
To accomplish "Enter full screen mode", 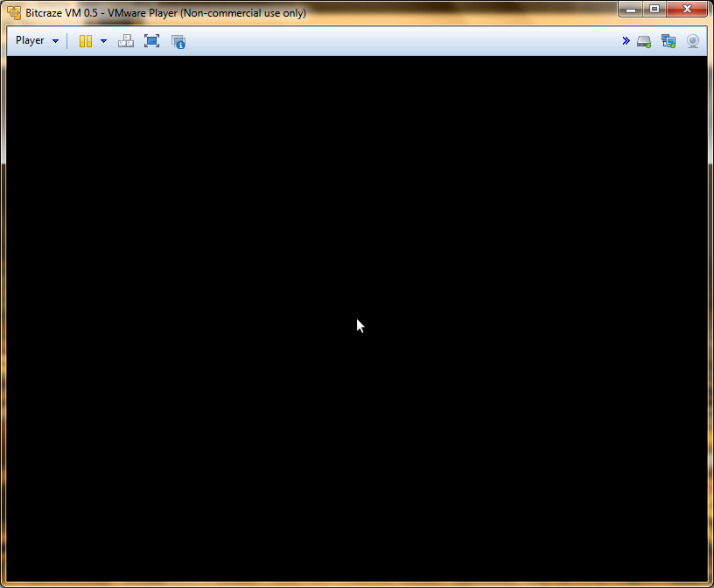I will click(x=151, y=41).
